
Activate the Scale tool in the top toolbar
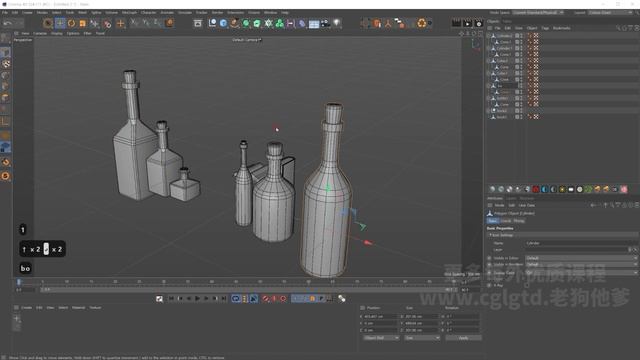click(x=82, y=23)
